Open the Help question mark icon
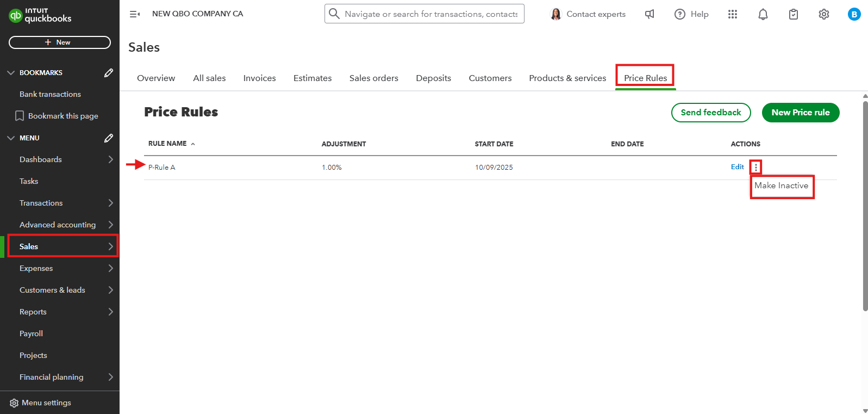 (680, 14)
